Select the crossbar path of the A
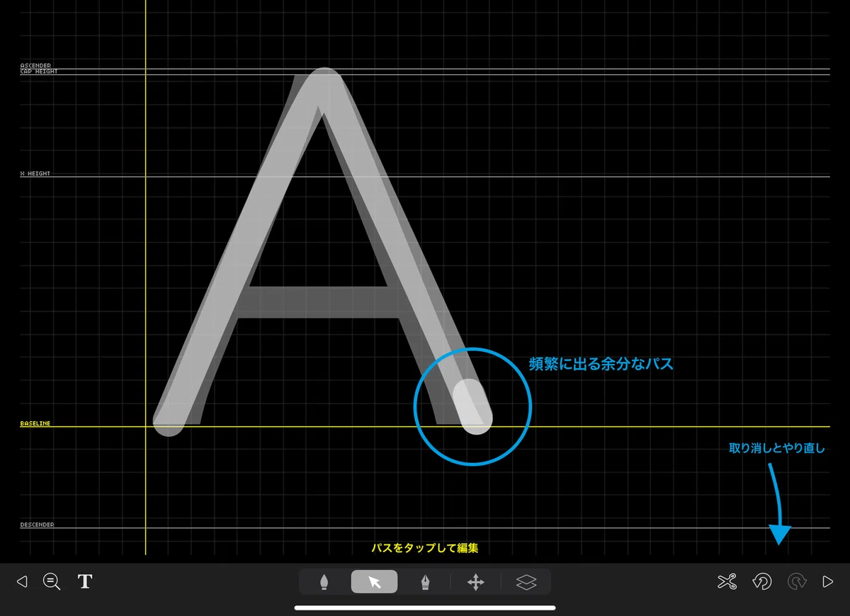 click(x=319, y=301)
